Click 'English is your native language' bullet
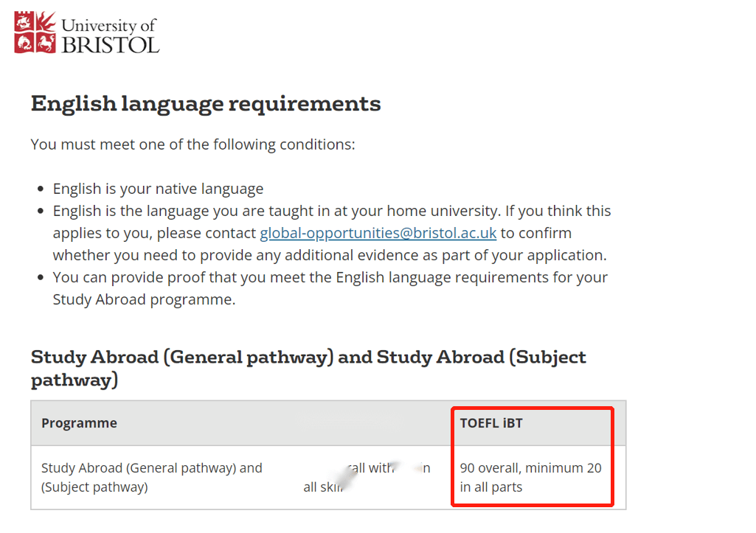756x533 pixels. pos(158,189)
